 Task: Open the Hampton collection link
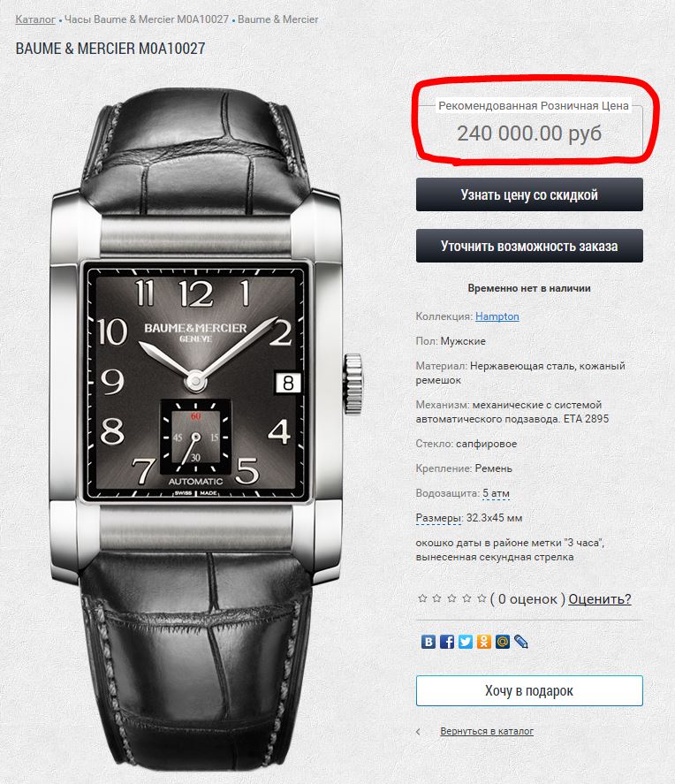pos(497,316)
